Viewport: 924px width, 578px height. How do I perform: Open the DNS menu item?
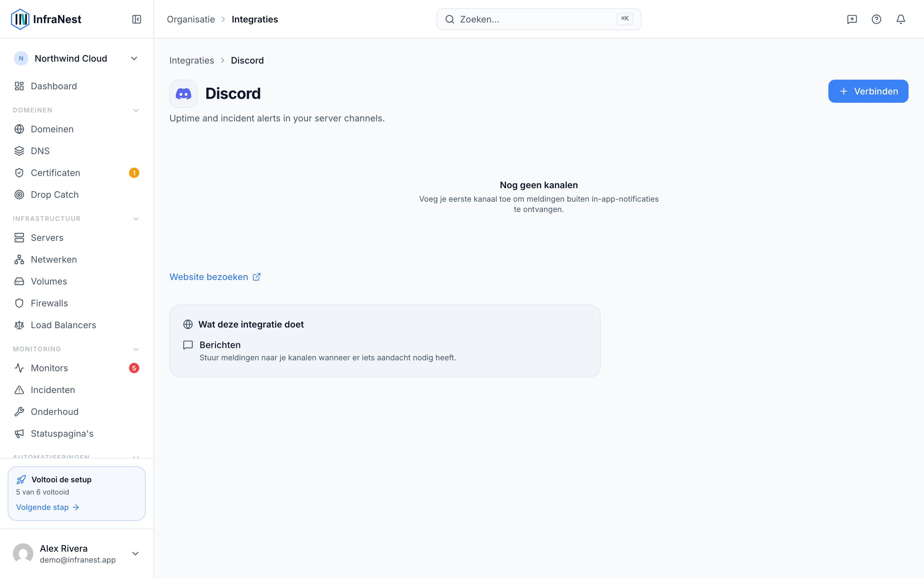point(76,151)
